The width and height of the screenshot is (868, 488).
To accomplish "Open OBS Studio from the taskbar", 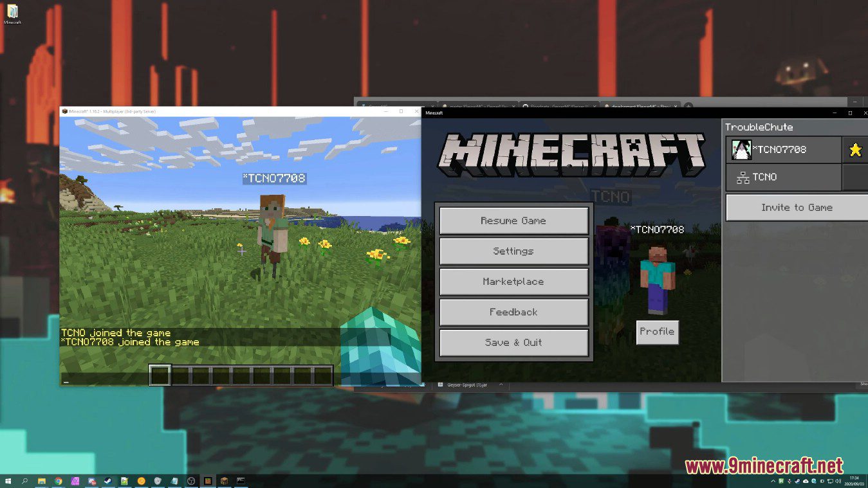I will point(191,481).
